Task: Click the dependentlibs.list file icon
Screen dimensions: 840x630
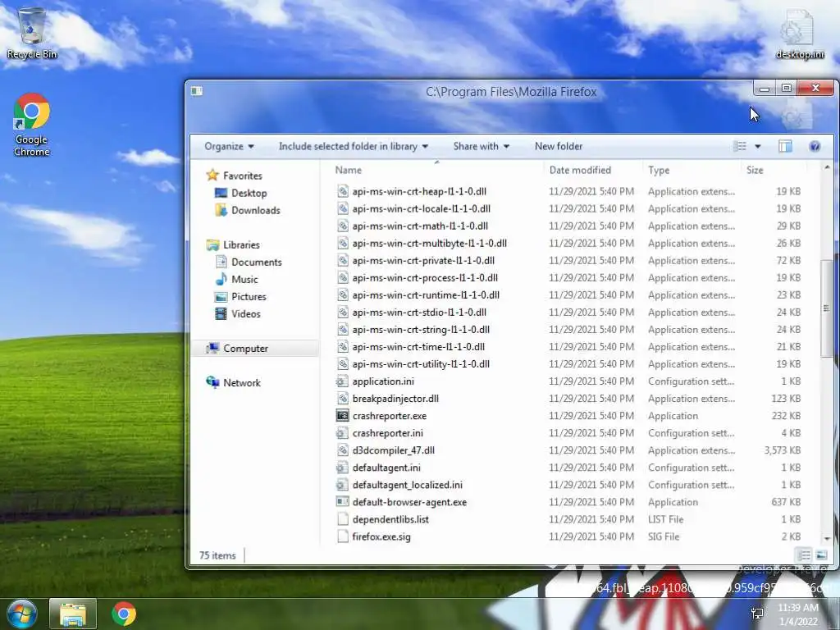Action: [342, 519]
